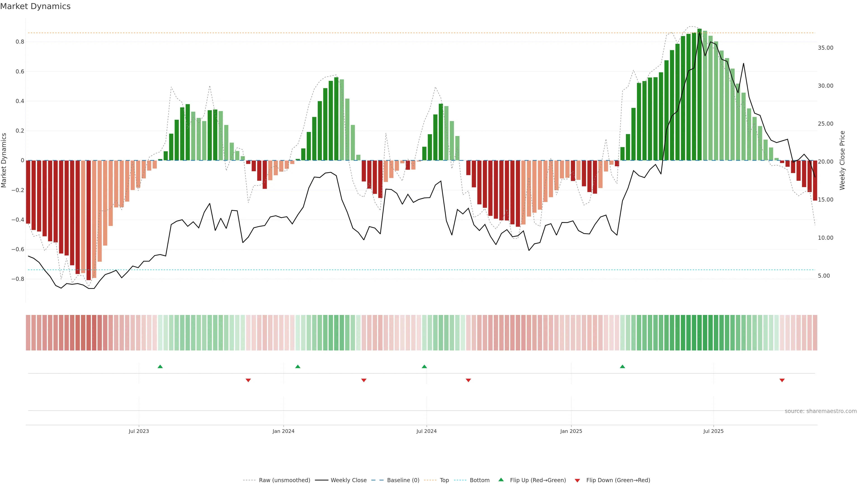Click the Flip Down triangle just after Jul 2024

coord(468,380)
